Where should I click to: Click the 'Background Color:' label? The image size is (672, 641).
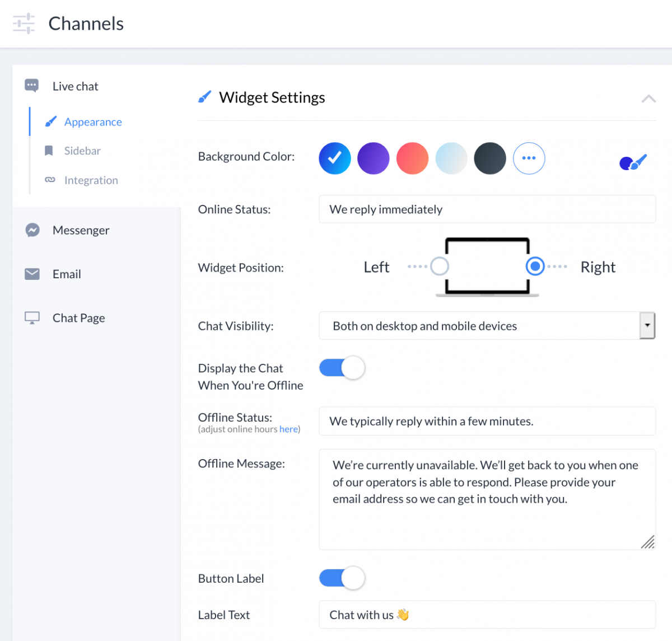246,157
